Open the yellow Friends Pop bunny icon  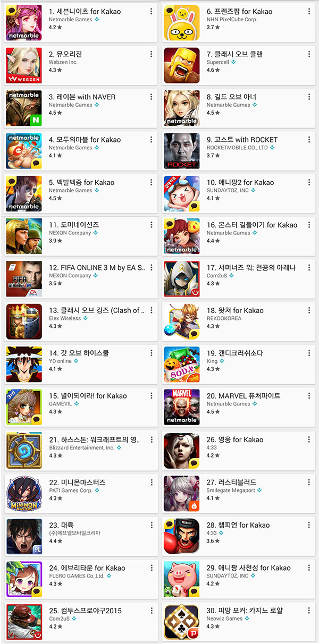pos(182,23)
